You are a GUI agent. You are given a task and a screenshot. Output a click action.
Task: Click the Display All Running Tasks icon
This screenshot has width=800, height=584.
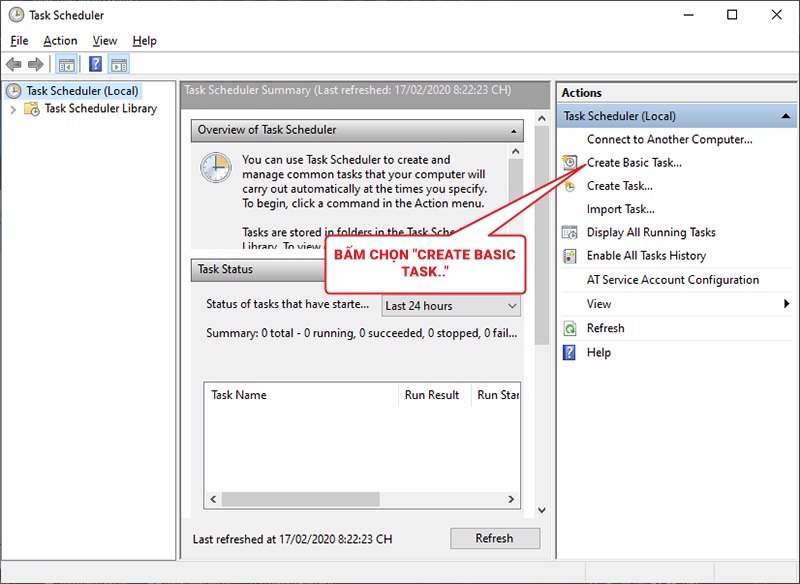[569, 233]
